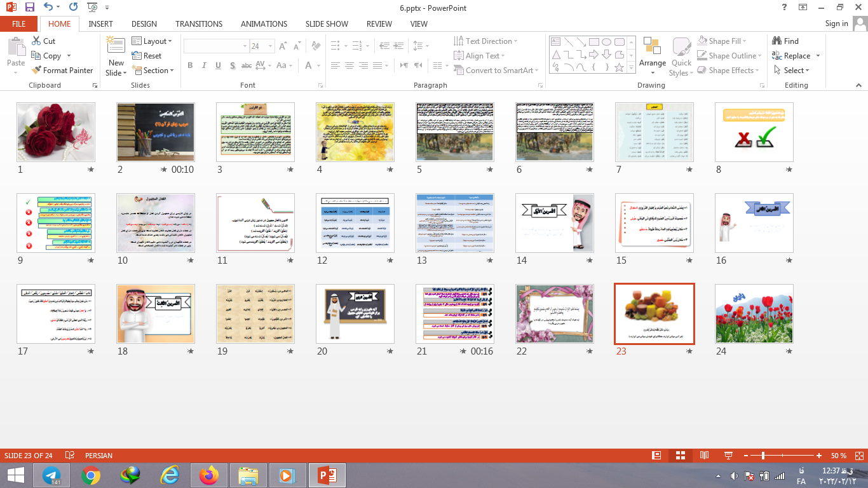Select the Format Painter tool

[x=62, y=71]
